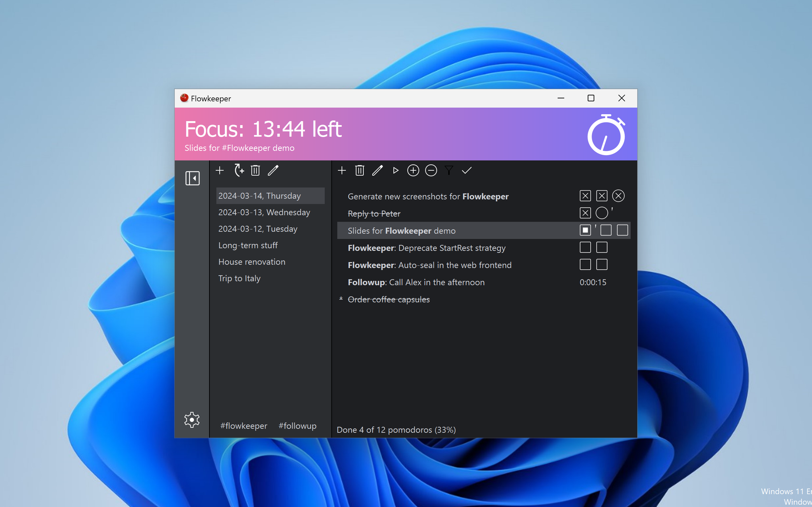
Task: Select the Reply to Peter item
Action: [x=374, y=214]
